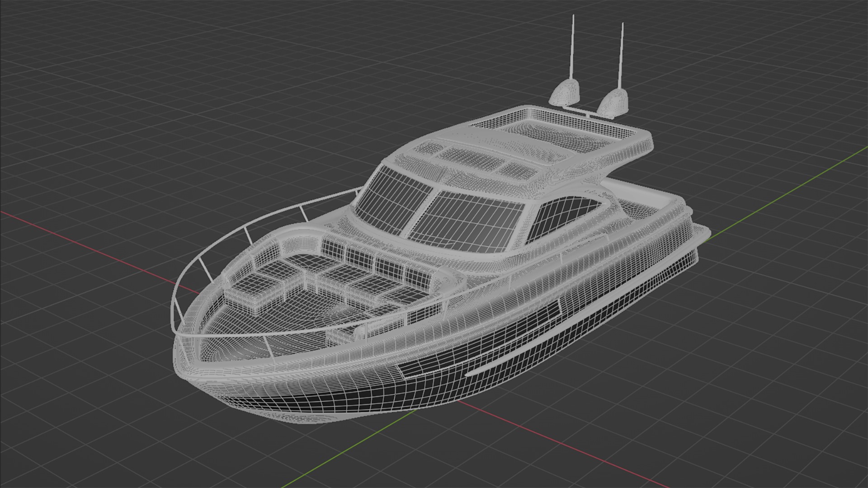868x488 pixels.
Task: Click the taller left antenna mast
Action: tap(573, 47)
